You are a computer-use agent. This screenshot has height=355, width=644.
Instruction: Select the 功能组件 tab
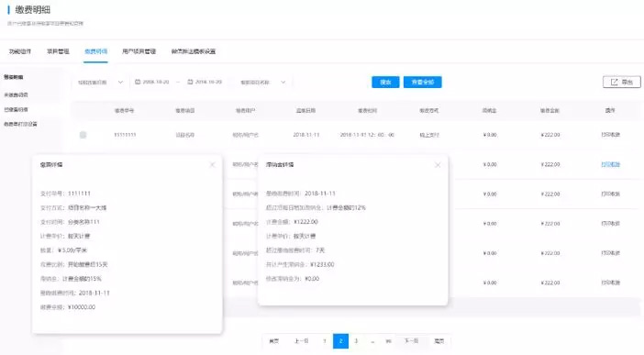(20, 51)
